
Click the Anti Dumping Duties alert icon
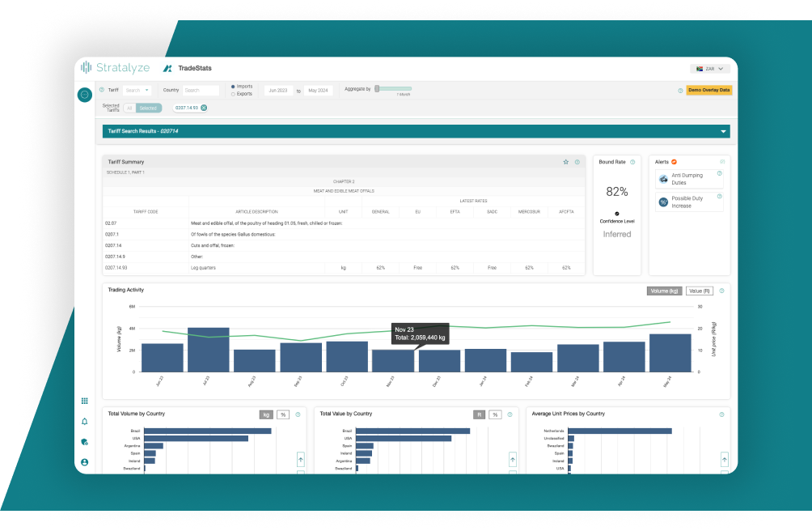point(663,179)
